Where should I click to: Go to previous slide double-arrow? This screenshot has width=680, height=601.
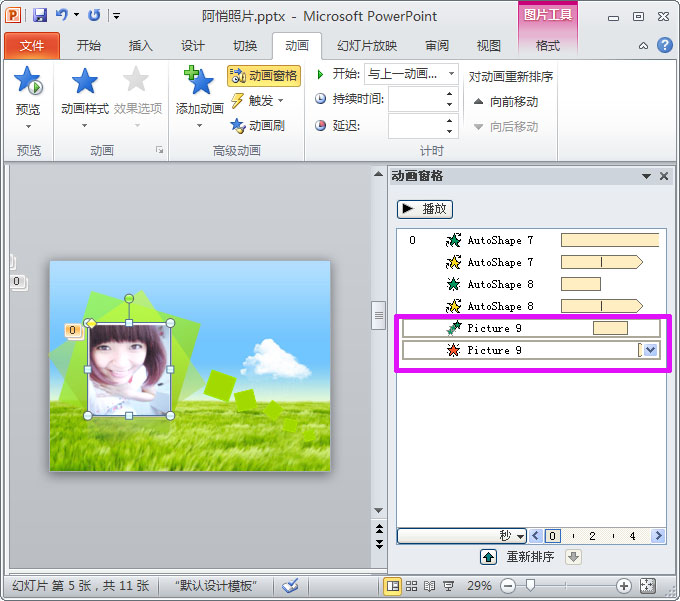click(x=379, y=528)
